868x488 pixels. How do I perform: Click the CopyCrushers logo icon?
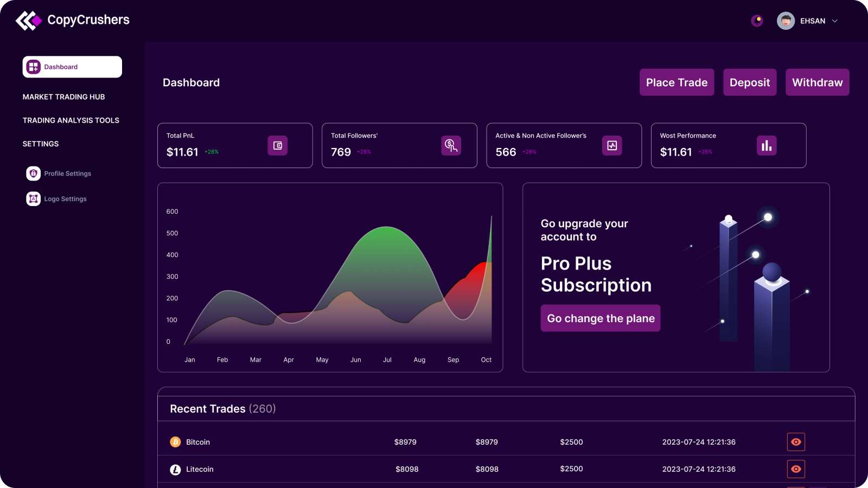pyautogui.click(x=28, y=21)
